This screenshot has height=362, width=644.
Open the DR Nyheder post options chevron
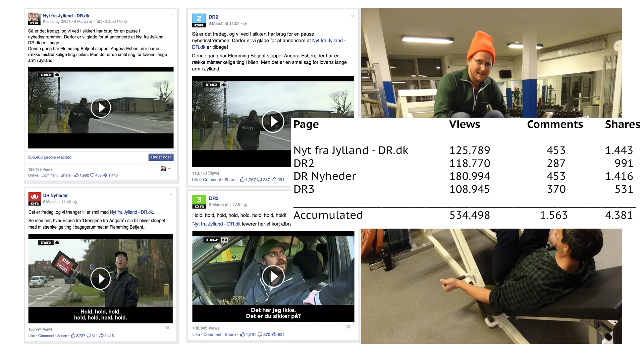point(171,194)
